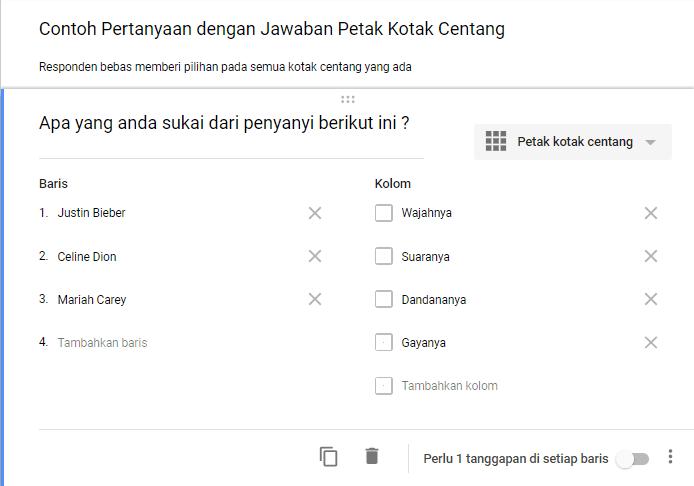Remove the Suaranya column
This screenshot has height=486, width=694.
point(651,256)
